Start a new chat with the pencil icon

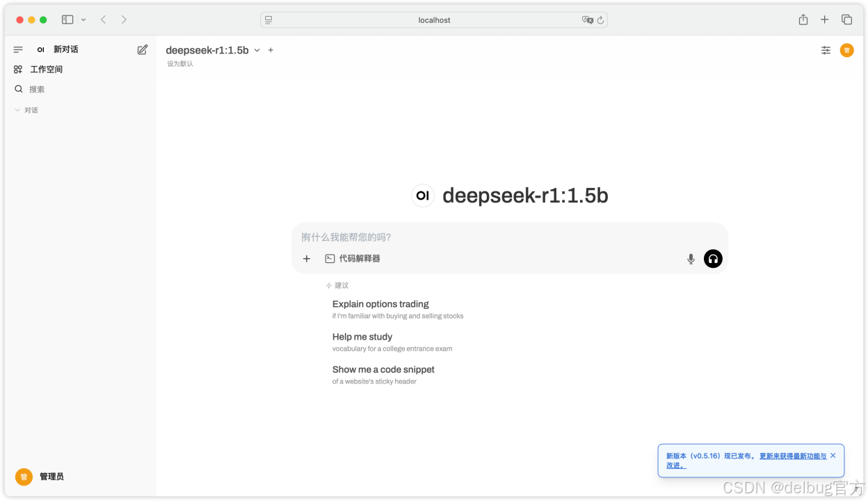143,49
